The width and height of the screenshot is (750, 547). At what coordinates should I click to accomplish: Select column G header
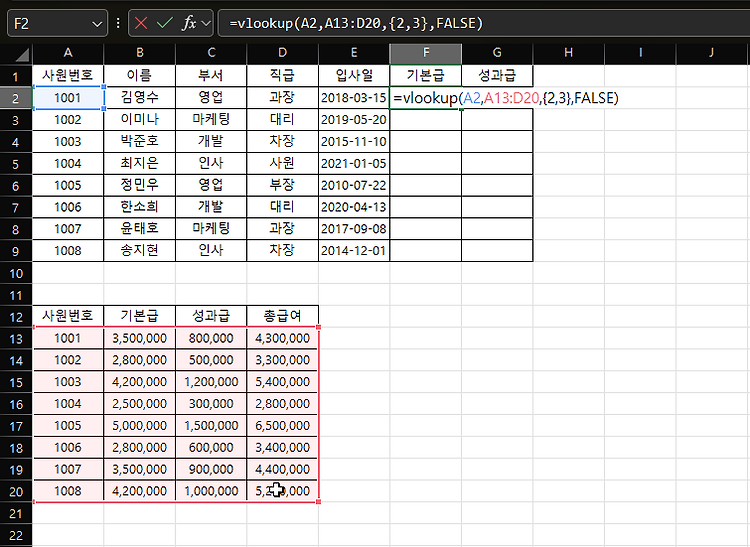497,53
